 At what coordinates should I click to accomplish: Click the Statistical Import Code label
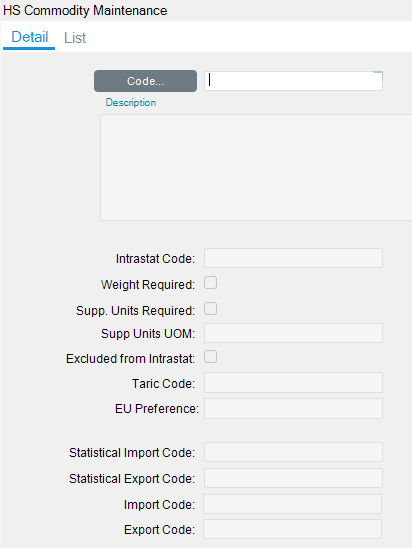(132, 453)
